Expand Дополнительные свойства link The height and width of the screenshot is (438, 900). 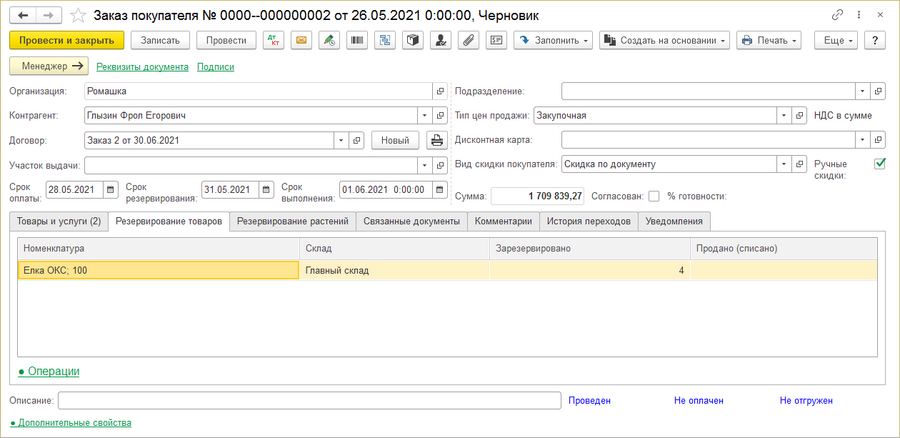(x=71, y=423)
